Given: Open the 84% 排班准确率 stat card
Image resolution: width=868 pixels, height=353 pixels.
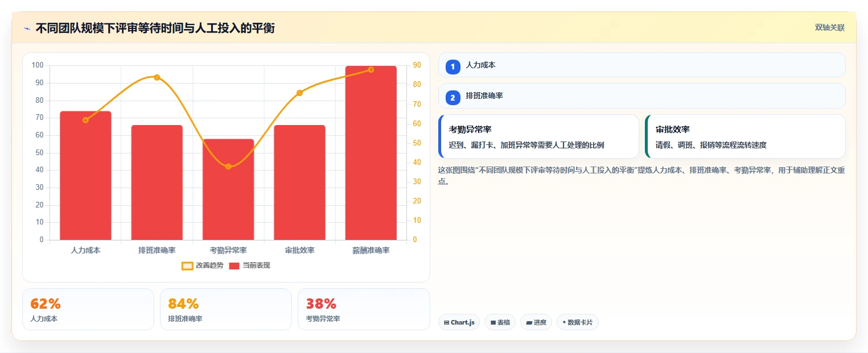Looking at the screenshot, I should (226, 309).
